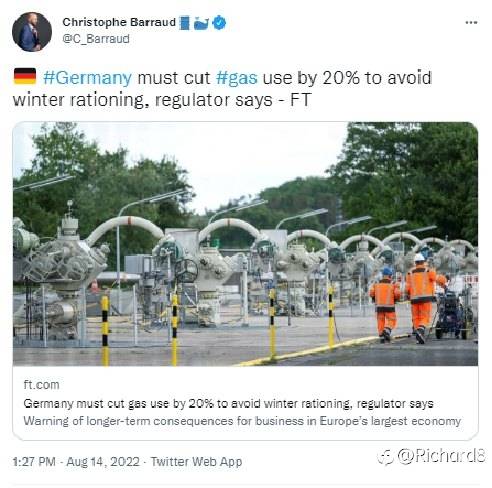Screen dimensions: 492x488
Task: Click the Christophe Barraud display name
Action: pyautogui.click(x=119, y=22)
